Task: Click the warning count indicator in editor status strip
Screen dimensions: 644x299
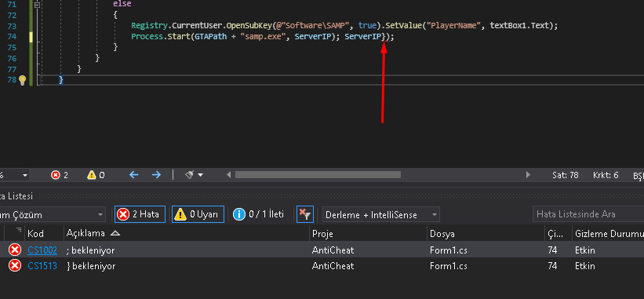Action: (x=96, y=175)
